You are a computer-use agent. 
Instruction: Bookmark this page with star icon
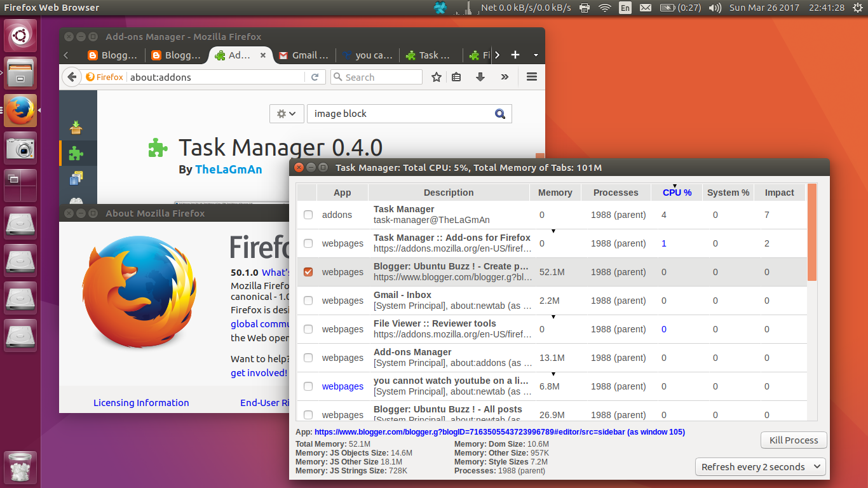(437, 77)
